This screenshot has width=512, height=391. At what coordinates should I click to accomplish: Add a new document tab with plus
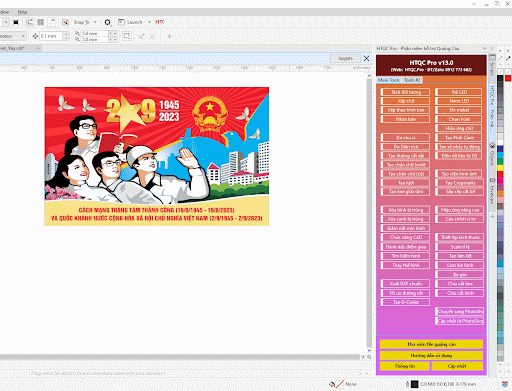[x=38, y=48]
